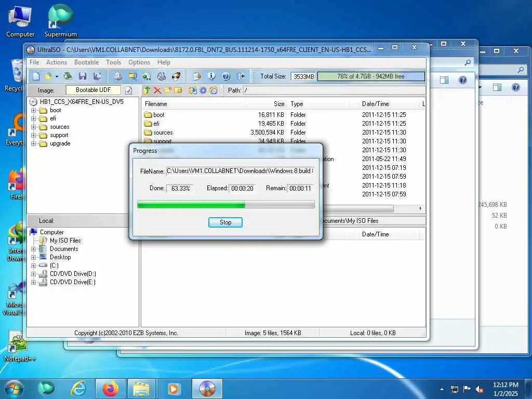Click the Total Size 3533MB value box
The image size is (532, 399).
[303, 76]
